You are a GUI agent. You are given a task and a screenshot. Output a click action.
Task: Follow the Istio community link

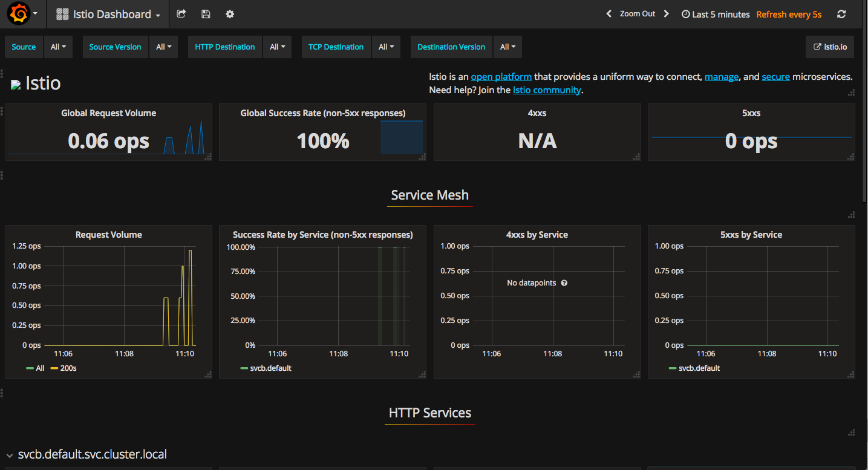[547, 90]
